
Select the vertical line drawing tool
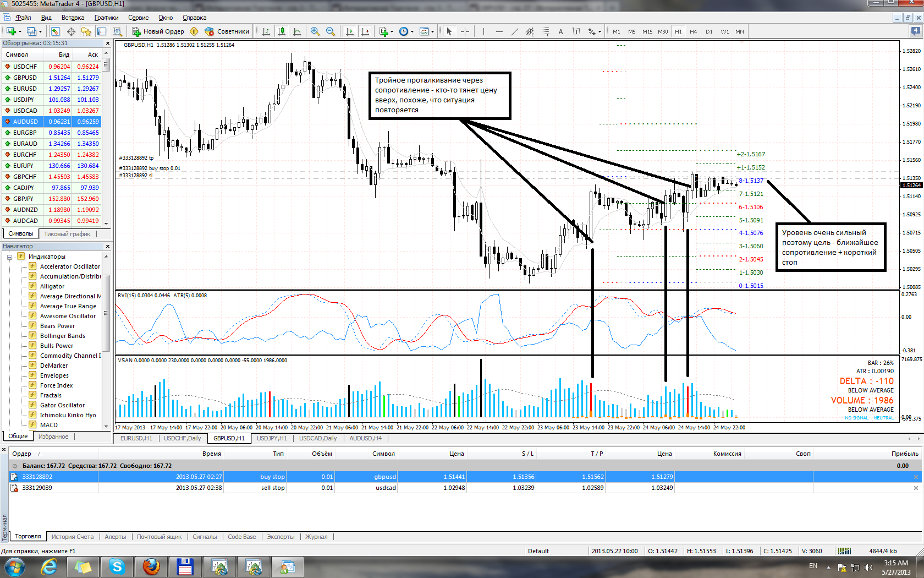(x=483, y=31)
